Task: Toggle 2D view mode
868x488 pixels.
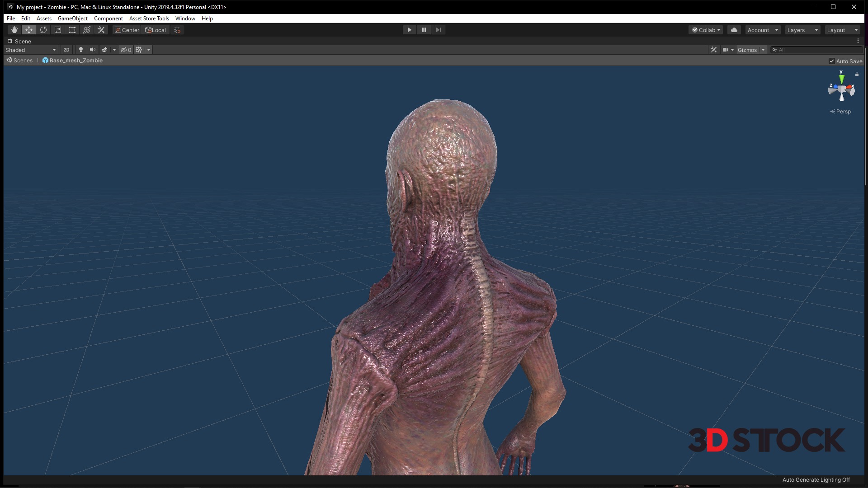Action: click(66, 50)
